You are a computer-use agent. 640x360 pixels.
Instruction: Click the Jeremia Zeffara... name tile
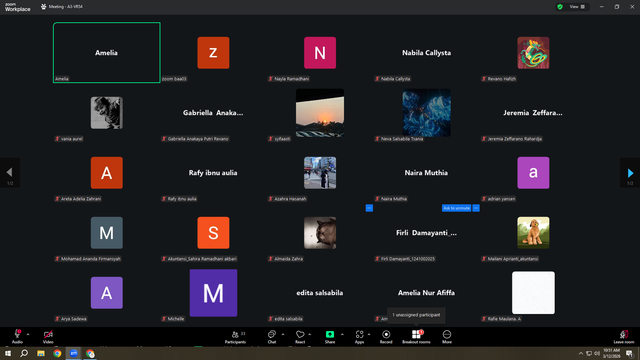(533, 113)
